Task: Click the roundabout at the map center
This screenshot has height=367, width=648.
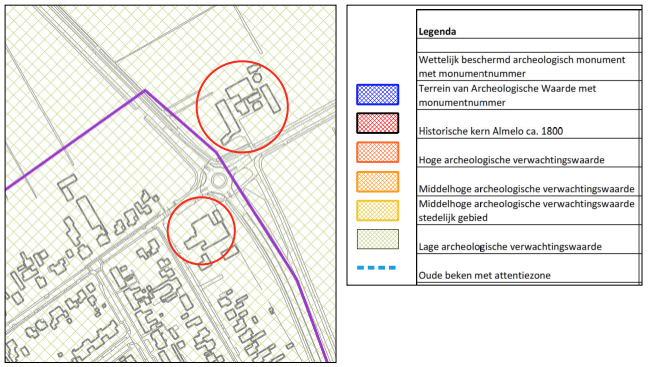Action: [219, 181]
